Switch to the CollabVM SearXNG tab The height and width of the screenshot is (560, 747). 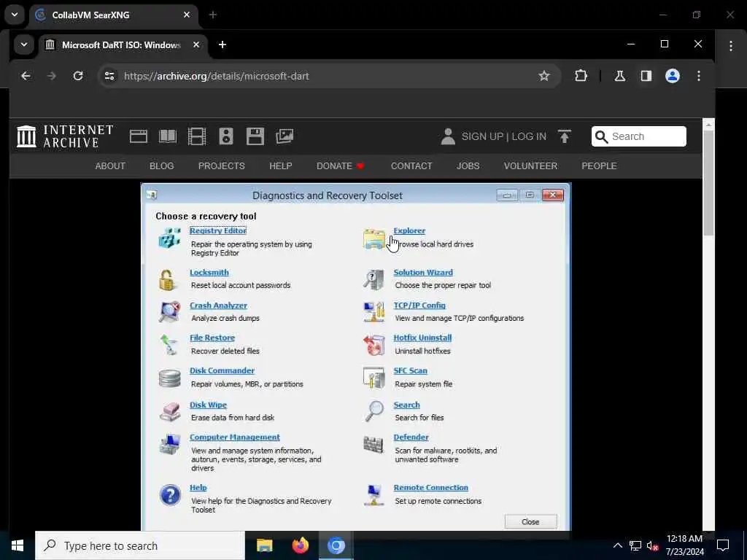click(x=113, y=15)
